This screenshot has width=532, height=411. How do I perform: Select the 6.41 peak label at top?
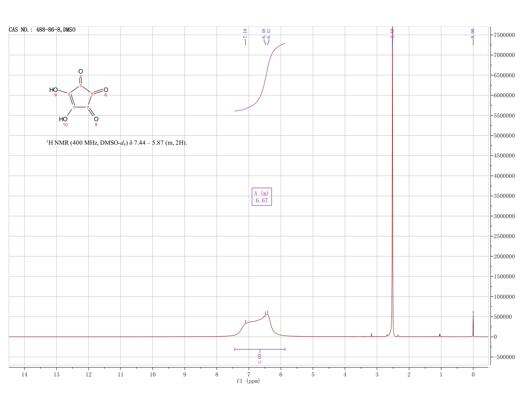pyautogui.click(x=269, y=33)
